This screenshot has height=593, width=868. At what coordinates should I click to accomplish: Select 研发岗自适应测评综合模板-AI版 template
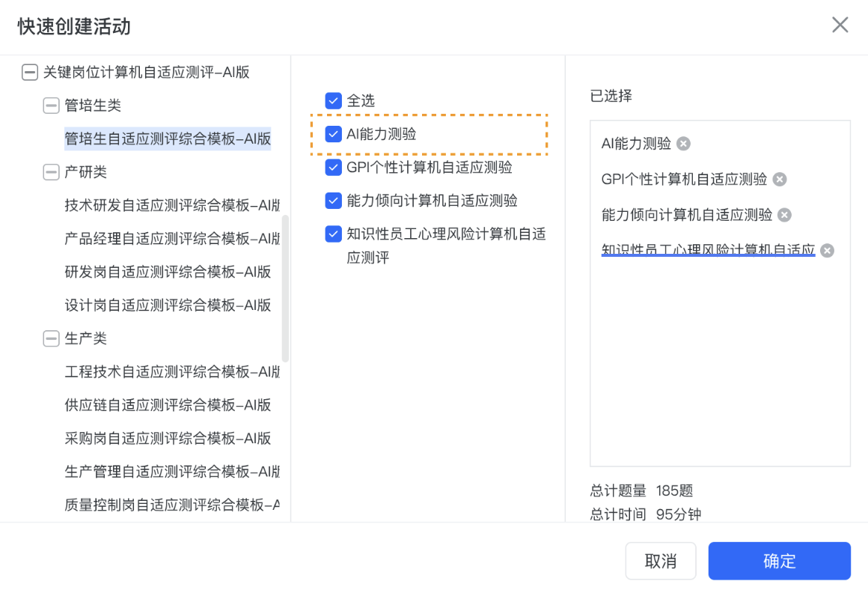pyautogui.click(x=168, y=272)
